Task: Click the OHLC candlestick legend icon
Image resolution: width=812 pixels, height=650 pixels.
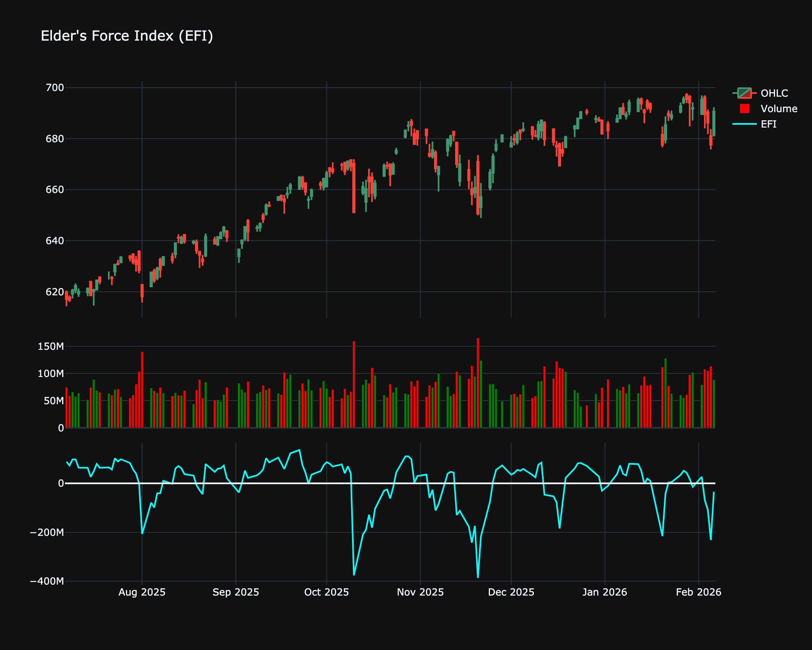Action: pos(744,93)
